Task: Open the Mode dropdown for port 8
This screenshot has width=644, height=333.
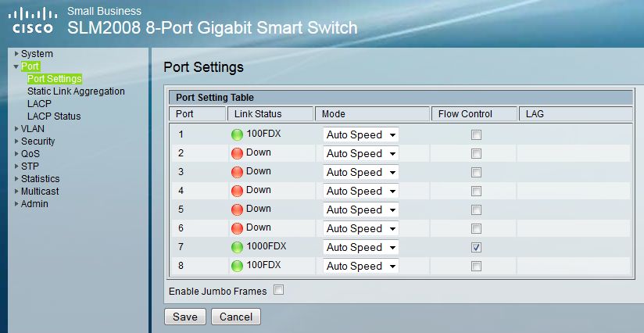Action: point(360,266)
